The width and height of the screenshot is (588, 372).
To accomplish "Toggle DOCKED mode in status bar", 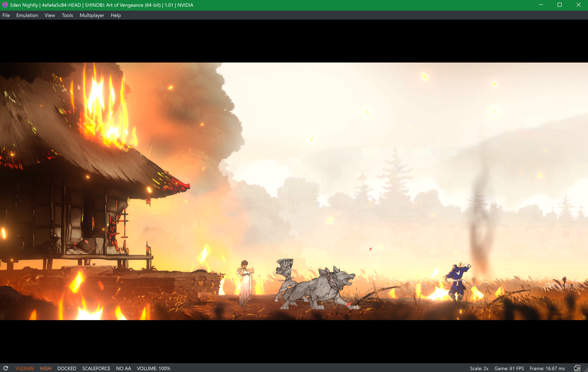I will tap(67, 368).
